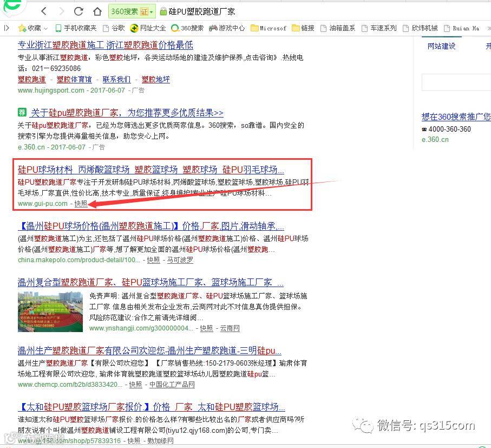This screenshot has width=491, height=448.
Task: Expand bookmarks sidebar toggle arrow
Action: click(x=6, y=28)
